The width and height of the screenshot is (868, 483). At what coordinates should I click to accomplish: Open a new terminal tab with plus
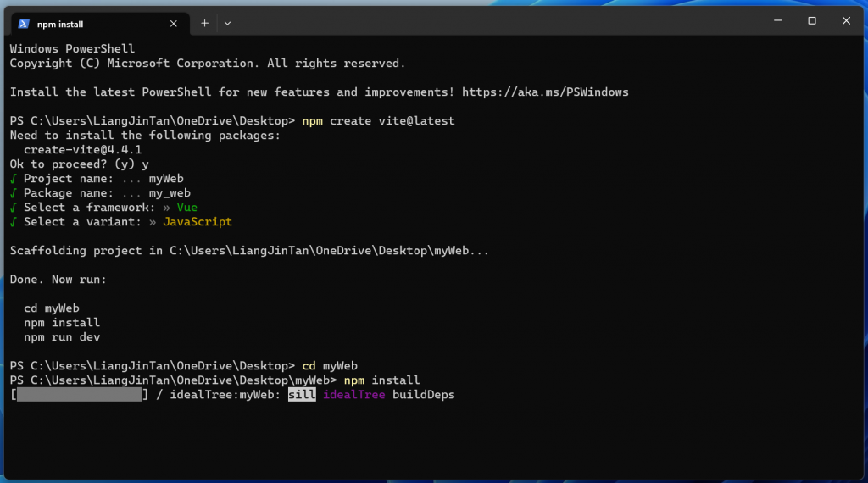[x=204, y=23]
